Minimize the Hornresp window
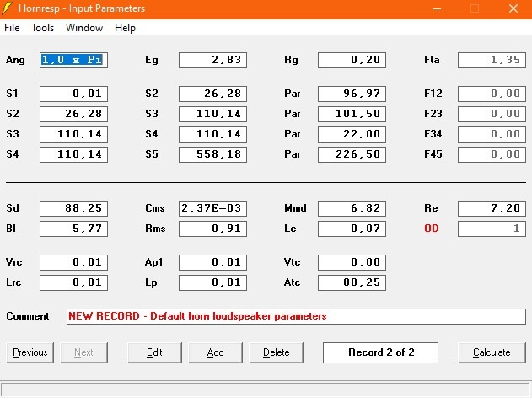Viewport: 532px width, 398px height. tap(437, 8)
